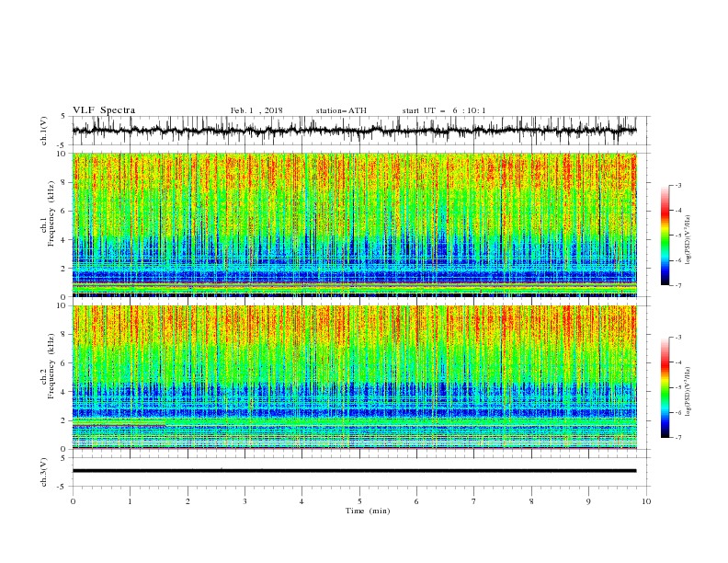This screenshot has height=563, width=728.
Task: Click the "-3" tick on ch.2 colorbar
Action: pyautogui.click(x=677, y=338)
